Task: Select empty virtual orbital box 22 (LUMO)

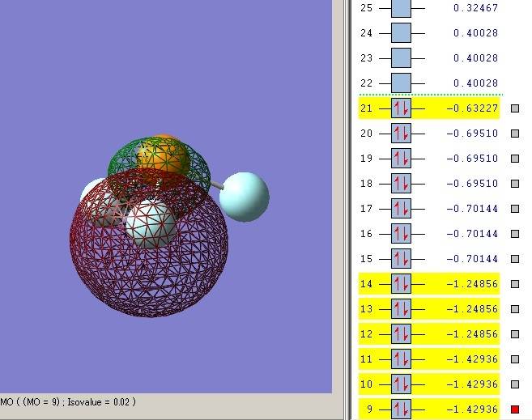Action: [401, 83]
